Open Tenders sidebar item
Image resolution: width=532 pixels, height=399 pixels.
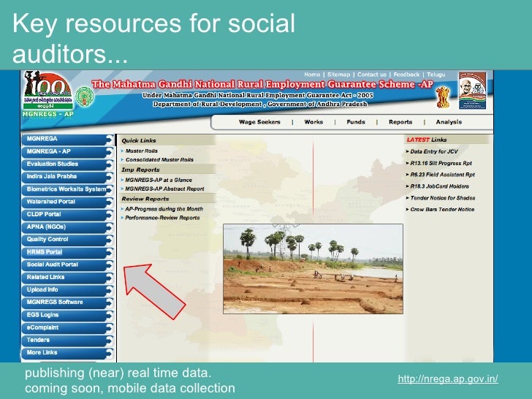67,341
